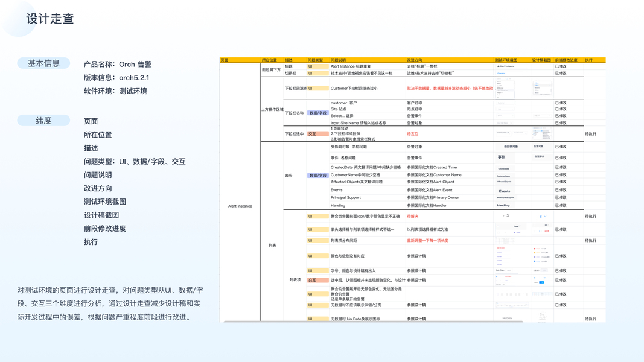Click 表头选择框与列表项选择框样式不统一 cell
The width and height of the screenshot is (644, 362).
click(x=362, y=229)
